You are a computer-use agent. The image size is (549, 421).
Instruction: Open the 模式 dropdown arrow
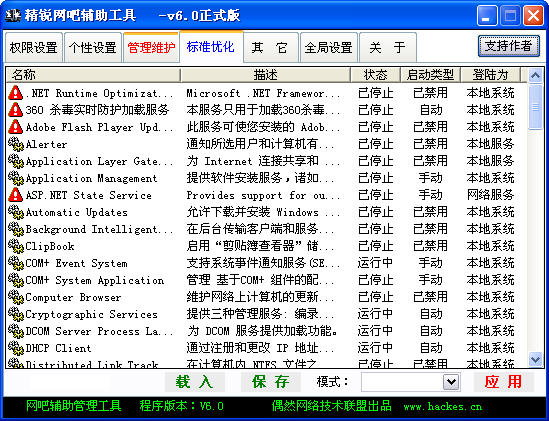tap(451, 382)
